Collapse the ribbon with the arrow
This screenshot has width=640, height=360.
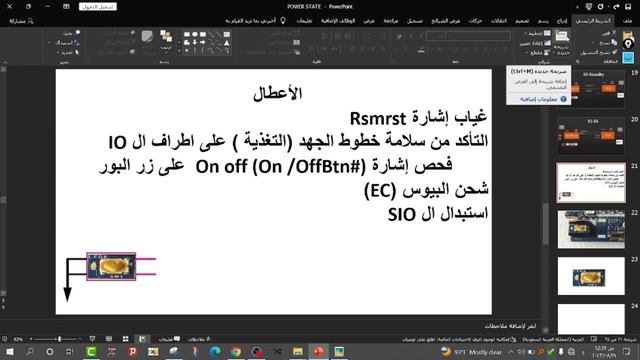coord(5,62)
